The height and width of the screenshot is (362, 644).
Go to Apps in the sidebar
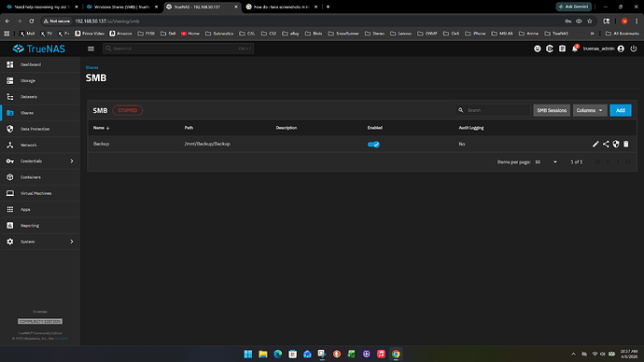[40, 209]
